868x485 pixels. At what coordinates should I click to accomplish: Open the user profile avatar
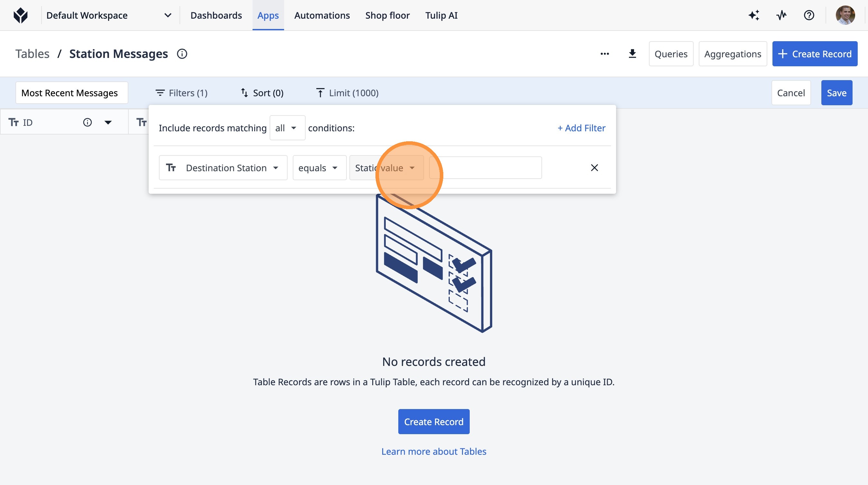coord(845,15)
